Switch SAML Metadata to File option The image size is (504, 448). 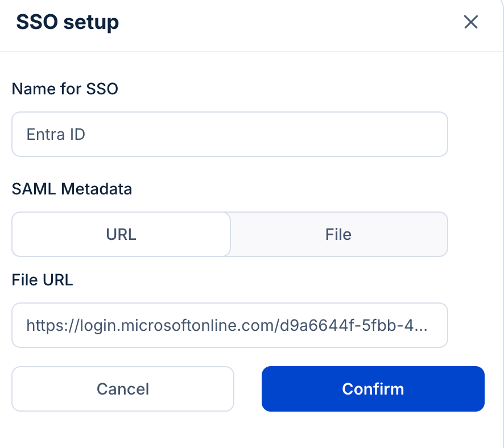338,234
